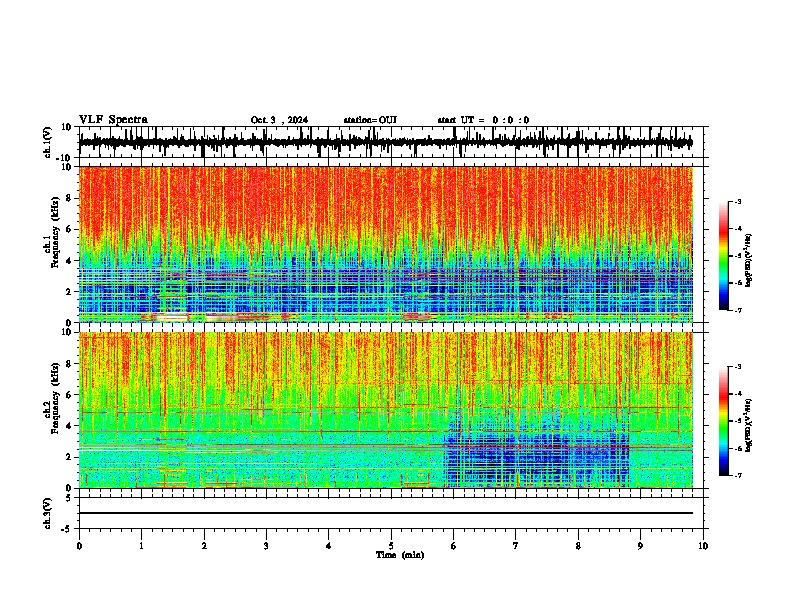Click time axis tick label 8
The image size is (792, 612).
[578, 546]
